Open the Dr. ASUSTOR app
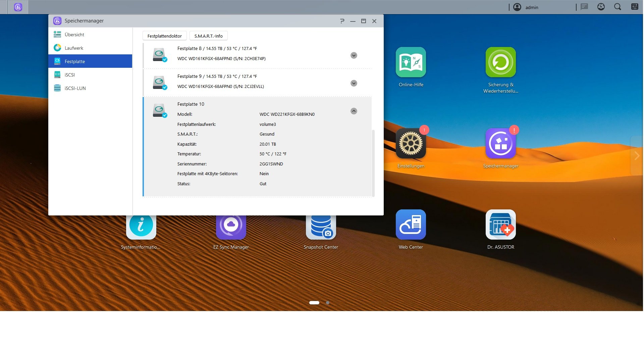Viewport: 644px width, 349px height. (x=501, y=225)
